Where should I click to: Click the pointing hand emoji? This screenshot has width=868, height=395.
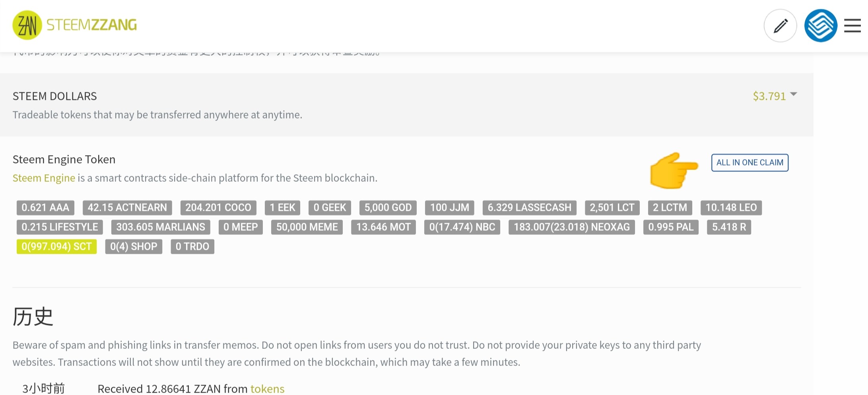[x=674, y=170]
